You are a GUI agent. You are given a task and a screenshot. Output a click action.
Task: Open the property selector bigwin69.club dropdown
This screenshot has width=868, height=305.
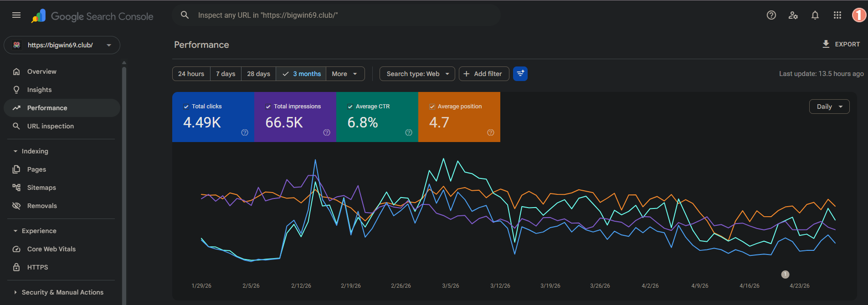62,45
